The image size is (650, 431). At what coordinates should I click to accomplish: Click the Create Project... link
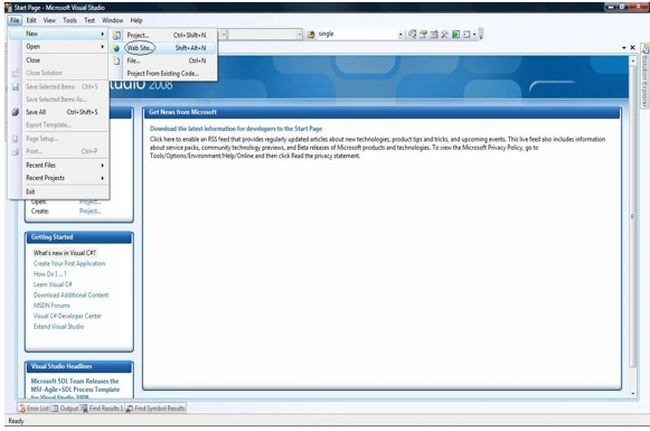90,211
